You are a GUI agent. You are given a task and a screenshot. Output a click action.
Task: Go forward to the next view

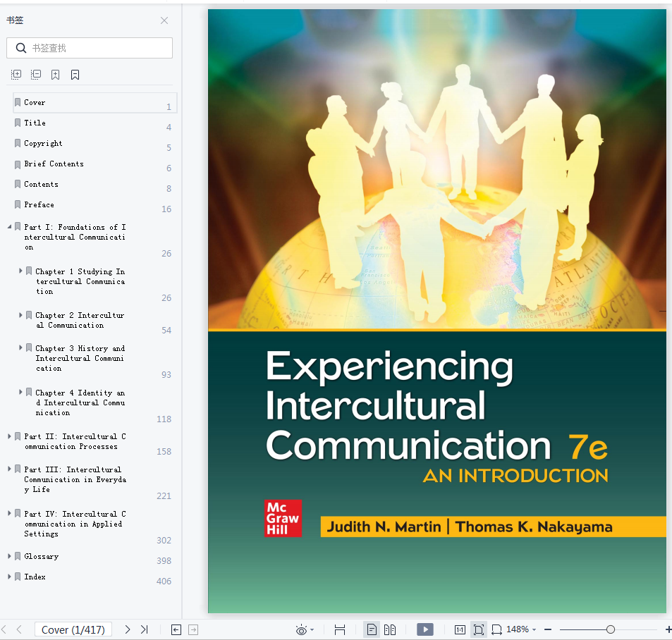[x=193, y=629]
